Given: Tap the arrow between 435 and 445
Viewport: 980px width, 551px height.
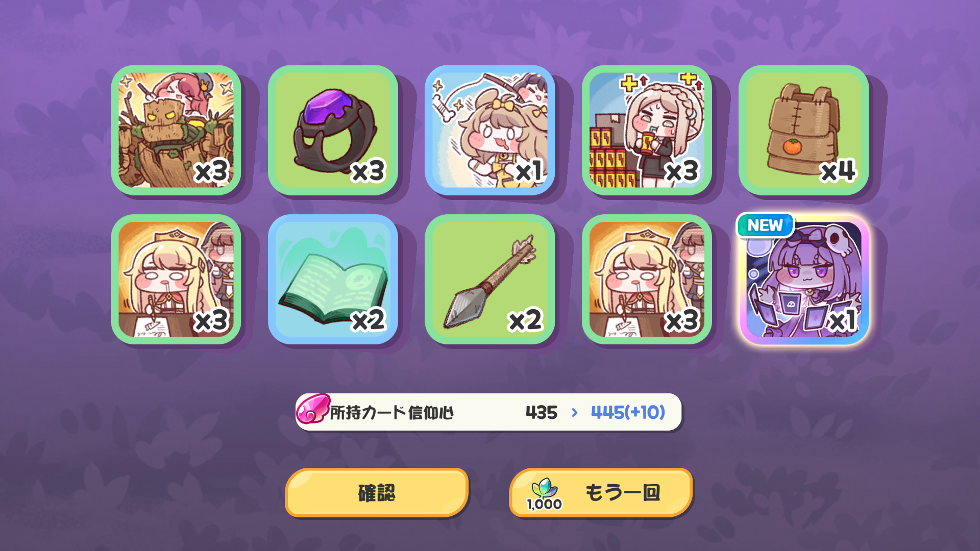Looking at the screenshot, I should coord(575,412).
